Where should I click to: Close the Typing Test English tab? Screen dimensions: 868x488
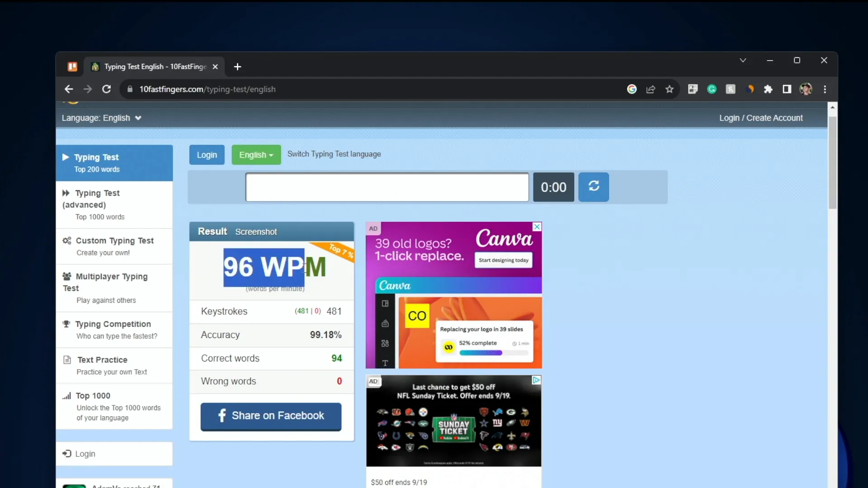pos(215,67)
